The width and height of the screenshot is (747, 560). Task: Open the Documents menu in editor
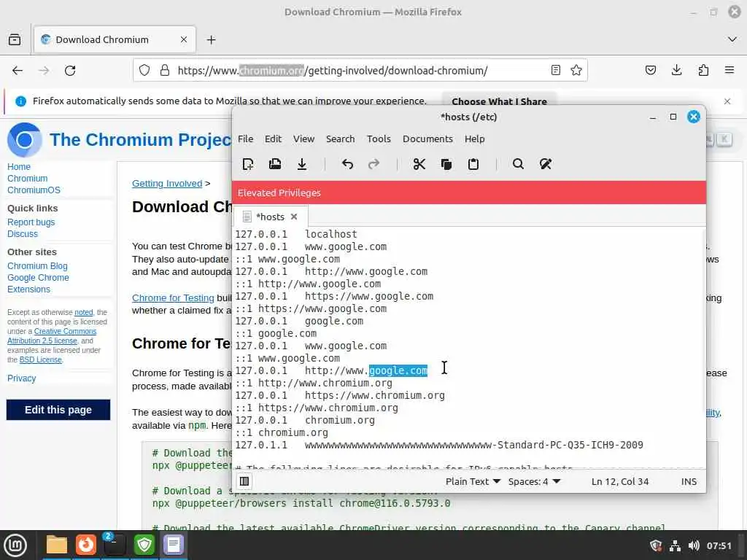click(x=427, y=139)
